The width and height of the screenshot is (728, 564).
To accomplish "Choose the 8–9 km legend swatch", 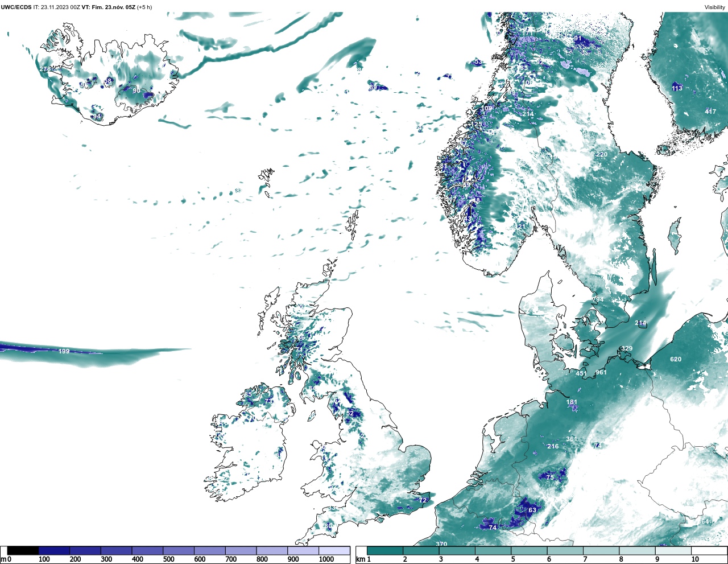I will click(637, 550).
